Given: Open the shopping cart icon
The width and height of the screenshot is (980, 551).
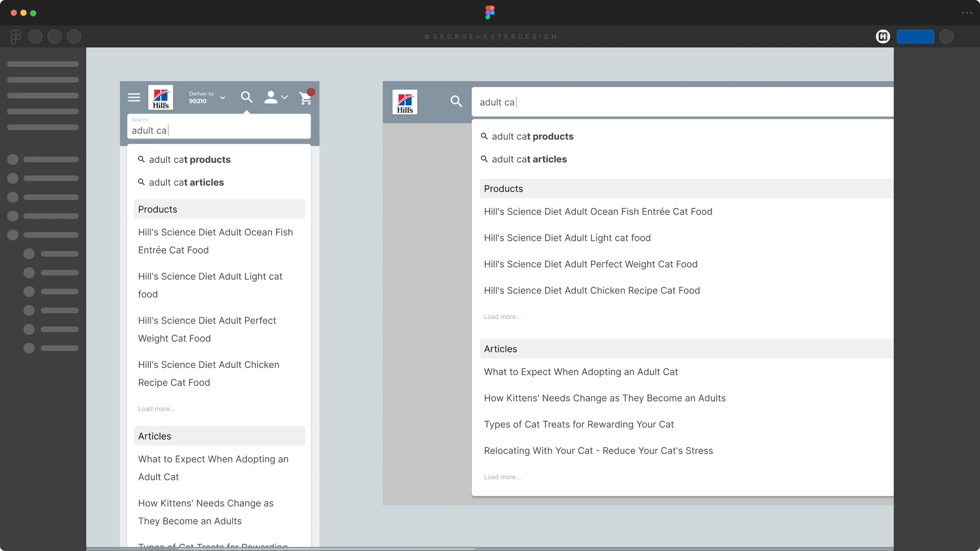Looking at the screenshot, I should coord(306,97).
